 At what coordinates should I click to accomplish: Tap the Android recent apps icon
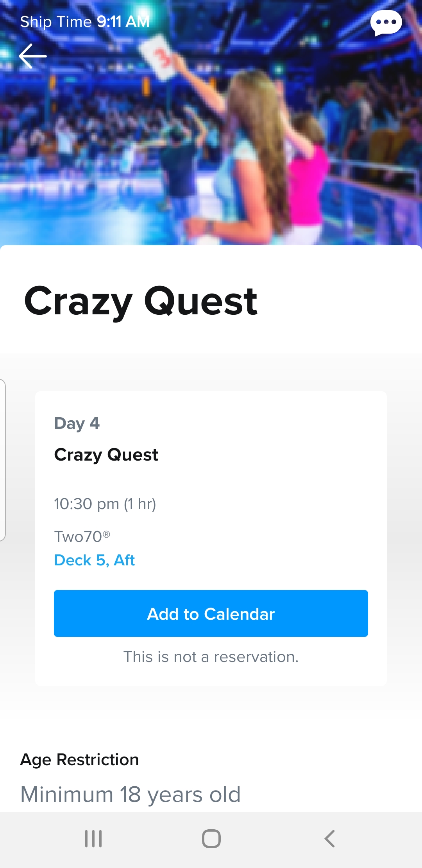tap(93, 839)
